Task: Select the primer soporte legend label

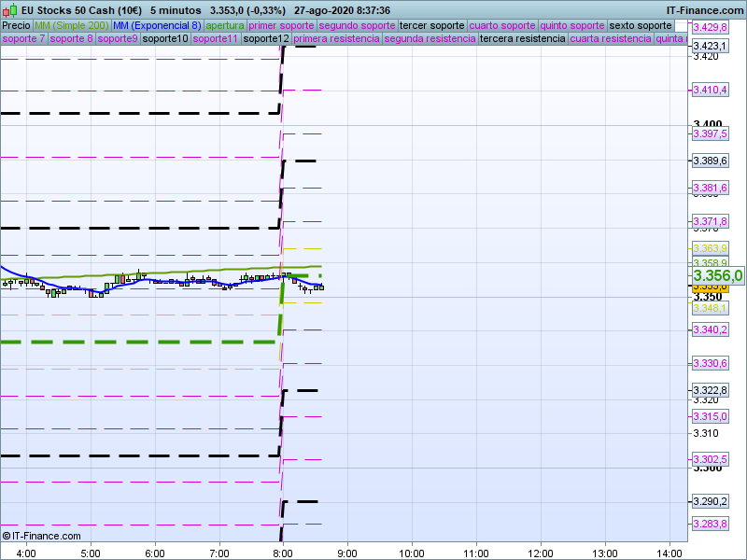Action: click(x=281, y=25)
